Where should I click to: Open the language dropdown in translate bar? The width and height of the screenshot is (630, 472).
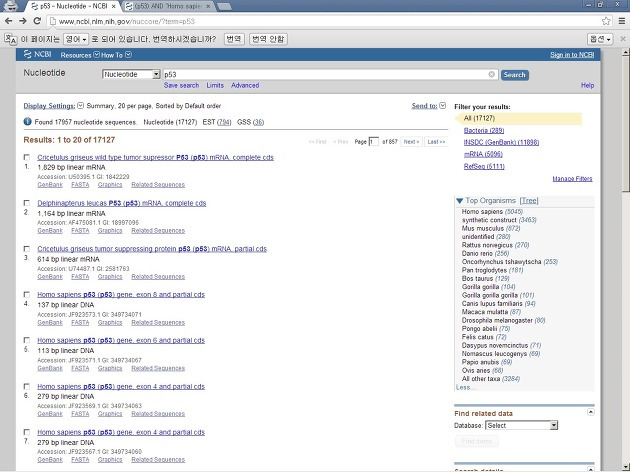(x=76, y=39)
